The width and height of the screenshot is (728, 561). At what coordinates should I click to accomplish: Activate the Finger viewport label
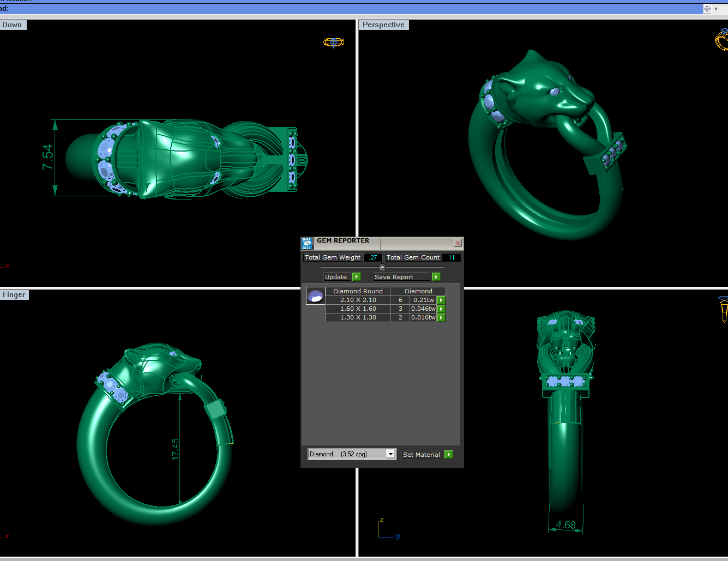point(14,295)
